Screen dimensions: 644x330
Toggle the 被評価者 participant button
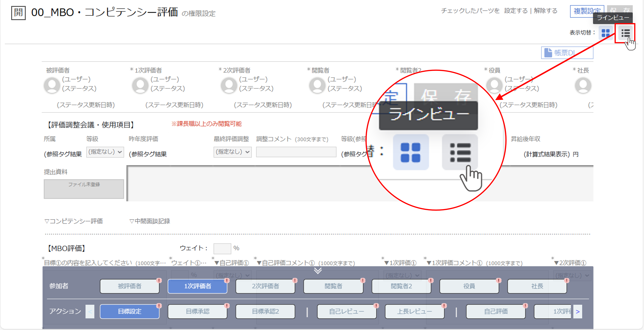click(130, 286)
